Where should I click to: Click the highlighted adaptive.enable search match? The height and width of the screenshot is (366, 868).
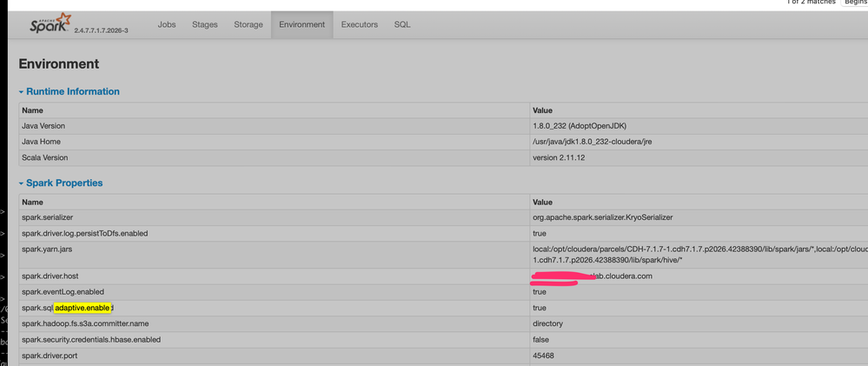(x=82, y=308)
